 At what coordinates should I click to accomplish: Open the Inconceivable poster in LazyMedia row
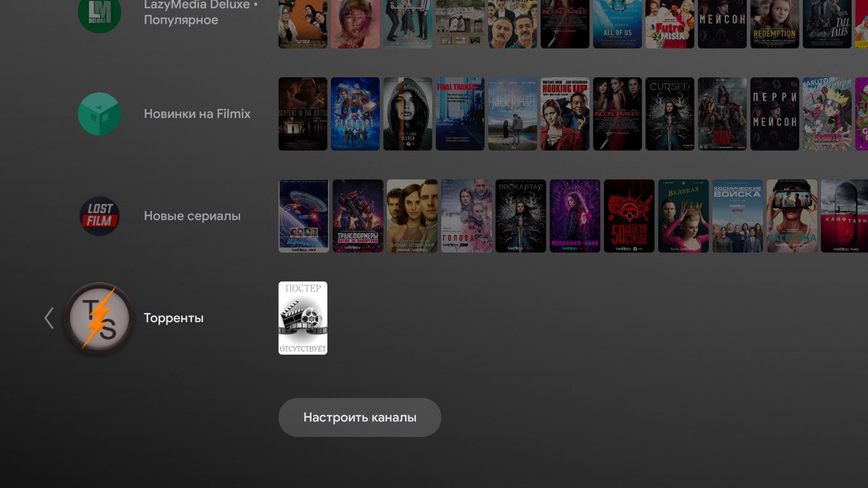tap(565, 24)
